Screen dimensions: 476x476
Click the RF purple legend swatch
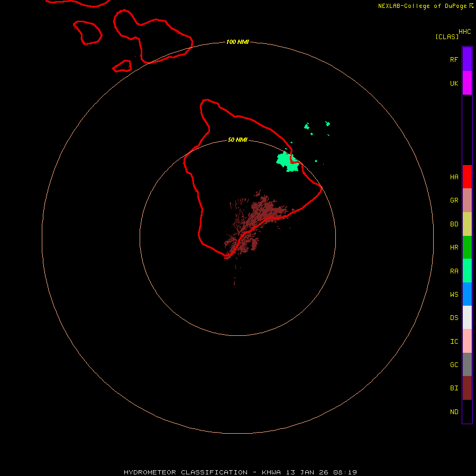point(467,59)
